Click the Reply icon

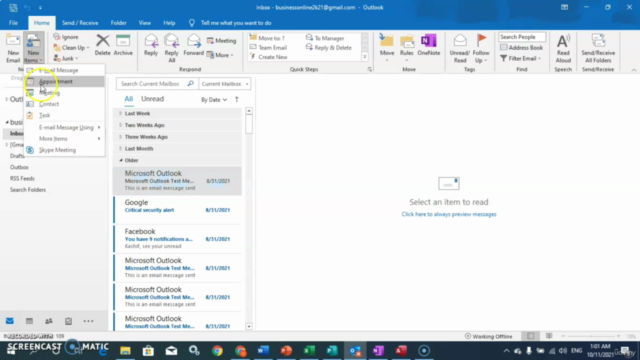pos(151,45)
